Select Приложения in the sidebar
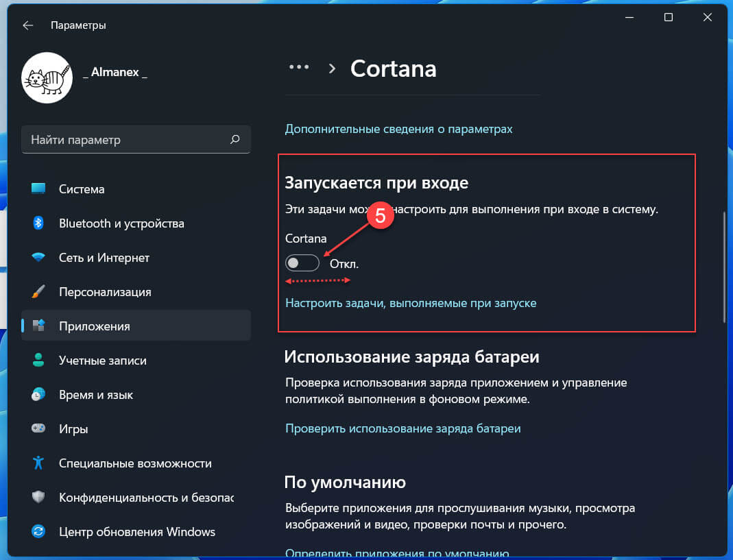Screen dimensions: 733x560 click(136, 326)
